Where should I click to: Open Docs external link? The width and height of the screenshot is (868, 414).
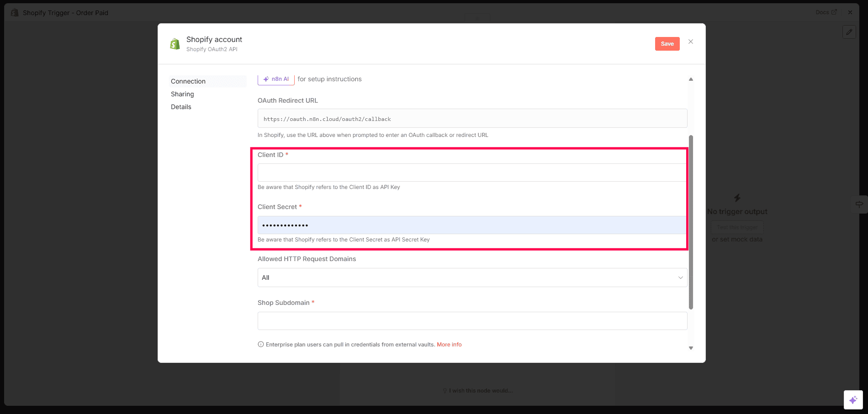(826, 12)
